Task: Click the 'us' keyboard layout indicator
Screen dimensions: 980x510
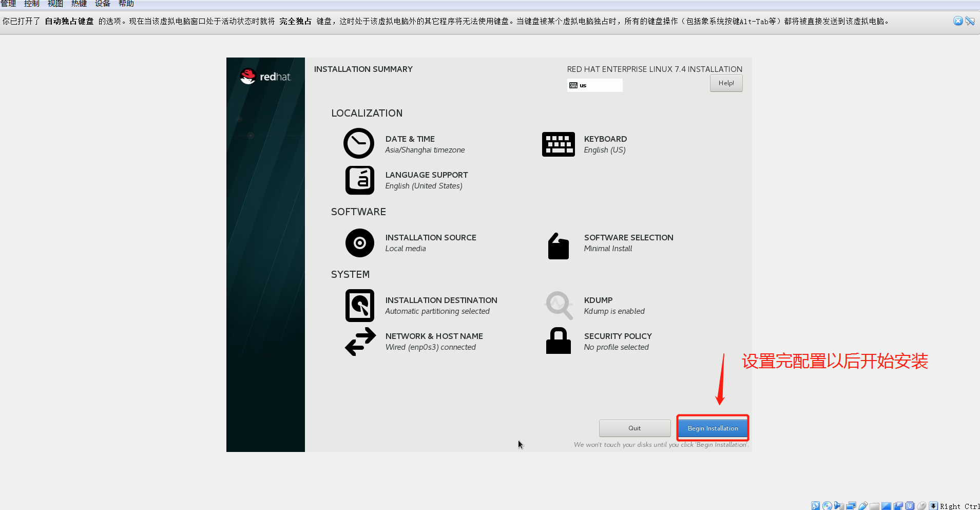Action: (x=595, y=85)
